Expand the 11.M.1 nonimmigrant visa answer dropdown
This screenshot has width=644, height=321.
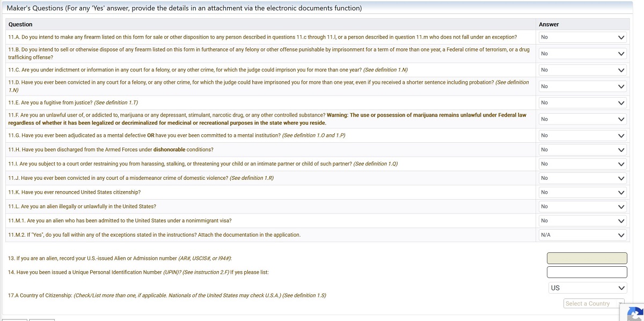(583, 221)
